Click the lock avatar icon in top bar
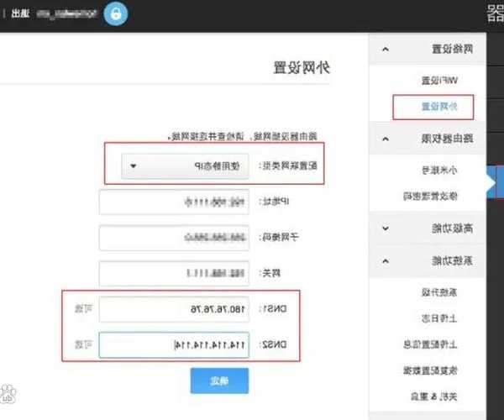Viewport: 504px width, 420px height. (x=117, y=14)
